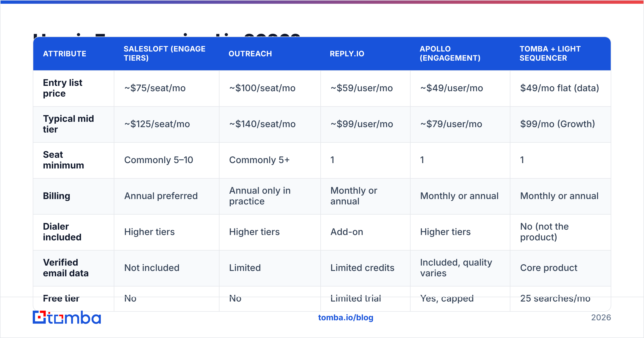The width and height of the screenshot is (644, 338).
Task: Select the '~$99/user/mo' Reply.io mid tier
Action: (362, 124)
